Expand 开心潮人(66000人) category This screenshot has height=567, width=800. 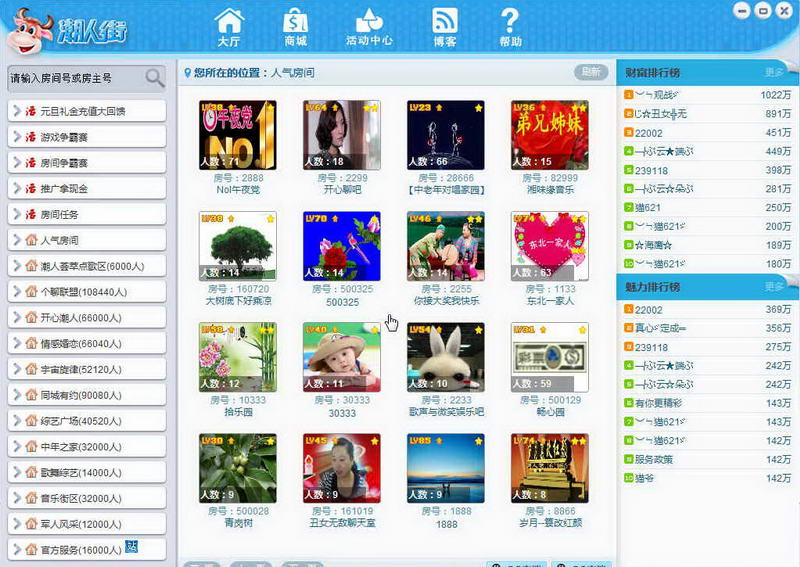click(x=87, y=317)
